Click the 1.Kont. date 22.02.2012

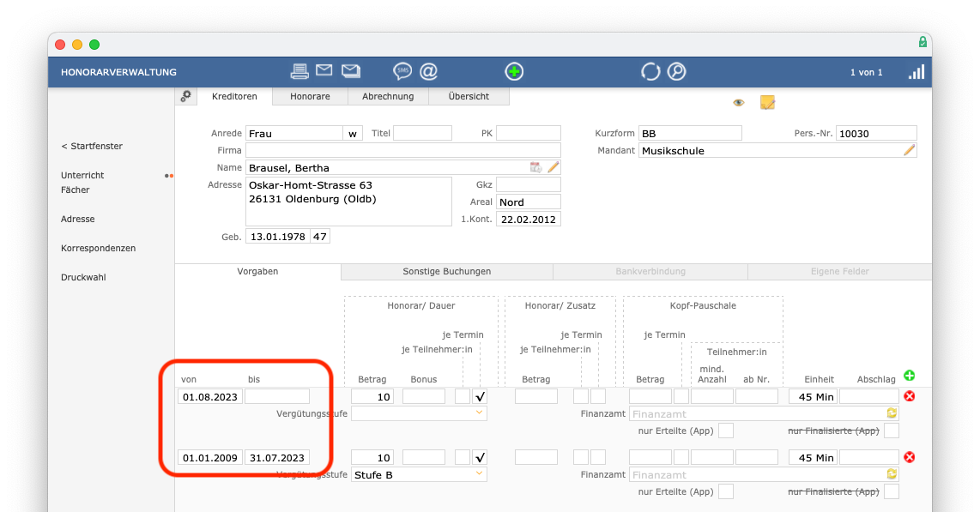[528, 220]
